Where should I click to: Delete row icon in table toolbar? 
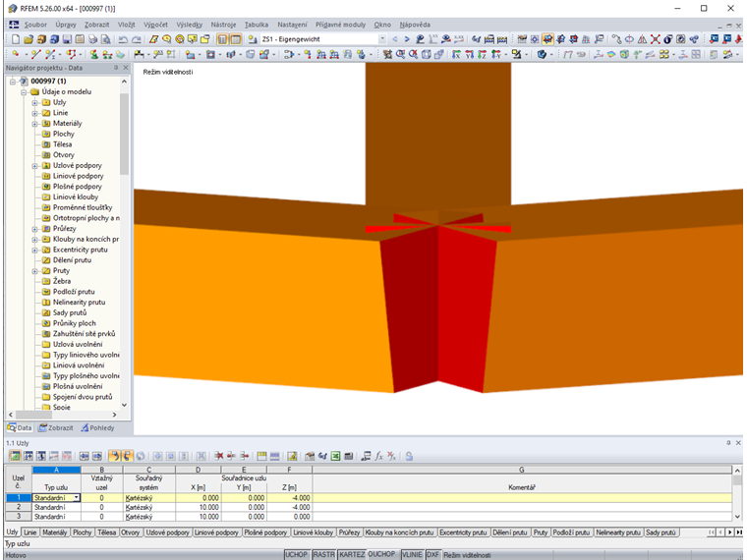(218, 456)
